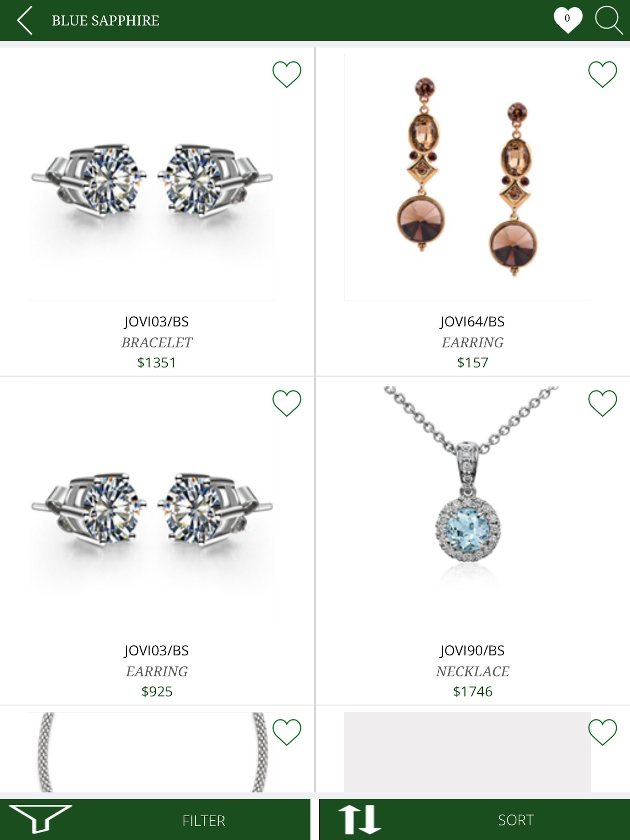The height and width of the screenshot is (840, 630).
Task: Click the funnel filter icon
Action: click(x=40, y=819)
